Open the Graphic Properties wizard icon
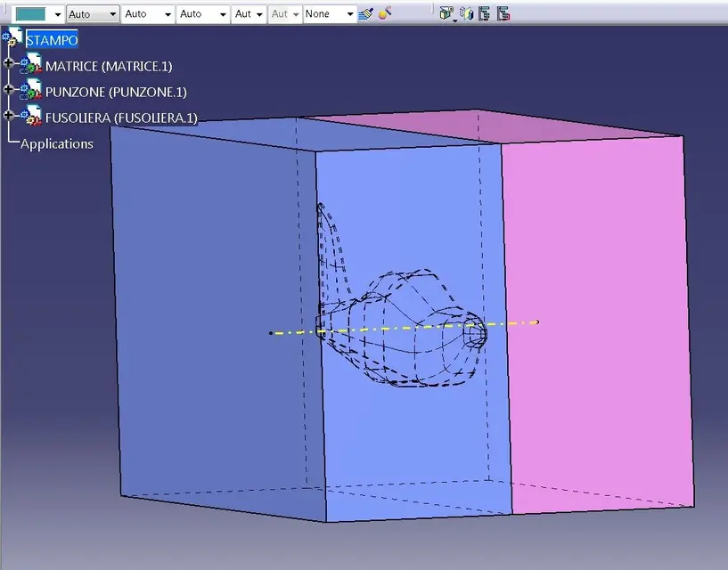 point(384,14)
